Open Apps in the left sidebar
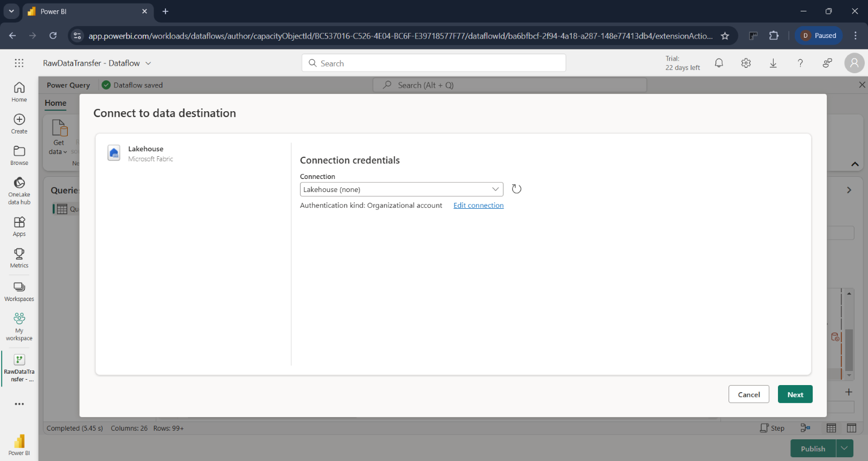Viewport: 868px width, 461px height. point(19,227)
